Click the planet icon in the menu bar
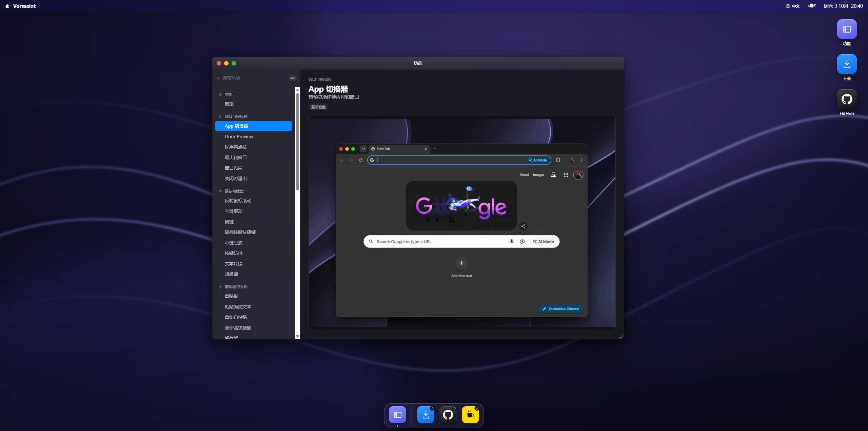868x431 pixels. tap(811, 6)
